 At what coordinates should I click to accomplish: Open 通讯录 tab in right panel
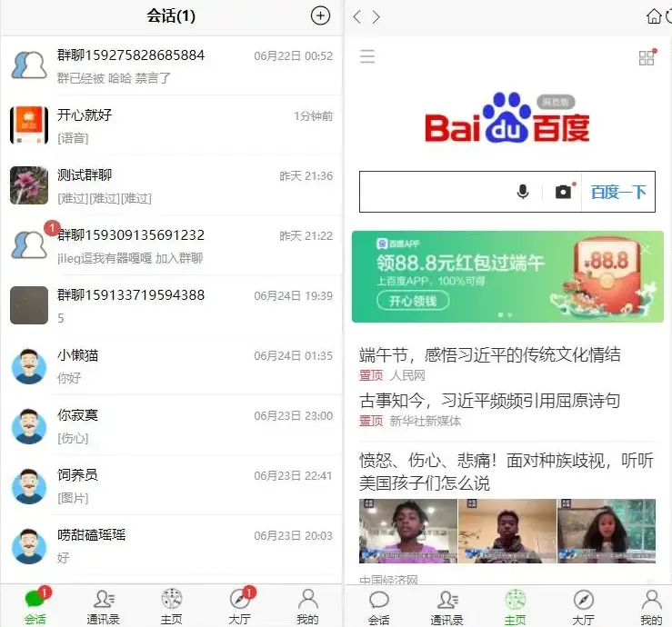[x=447, y=607]
